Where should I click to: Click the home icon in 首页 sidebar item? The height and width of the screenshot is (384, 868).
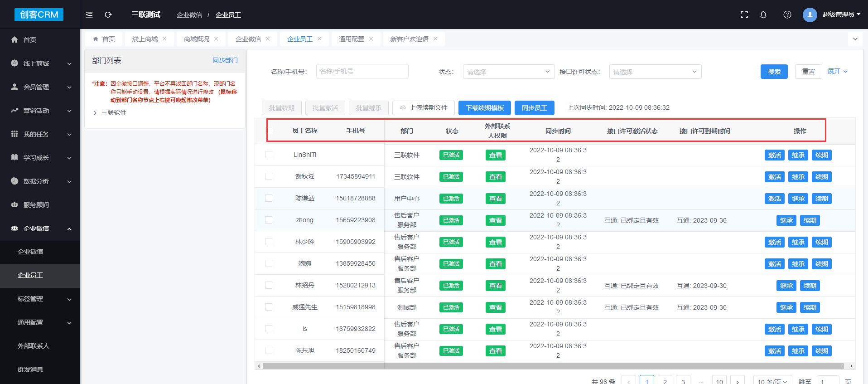(14, 40)
